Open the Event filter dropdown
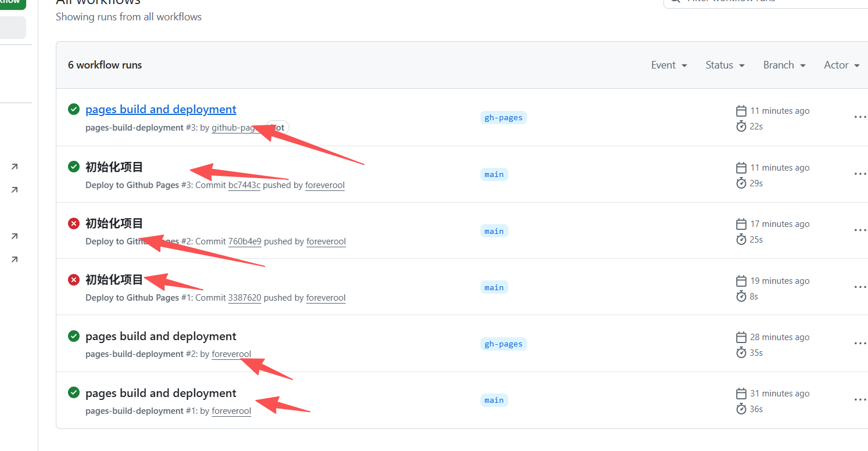 point(669,65)
